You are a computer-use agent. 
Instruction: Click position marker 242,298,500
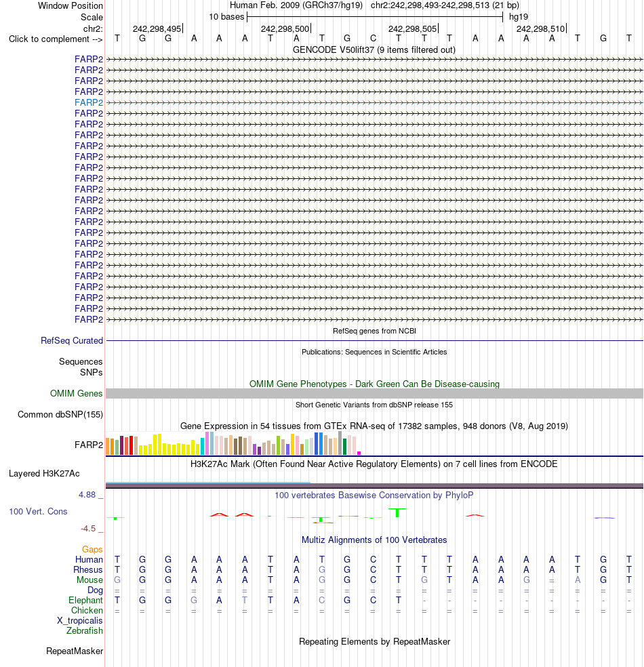coord(285,29)
